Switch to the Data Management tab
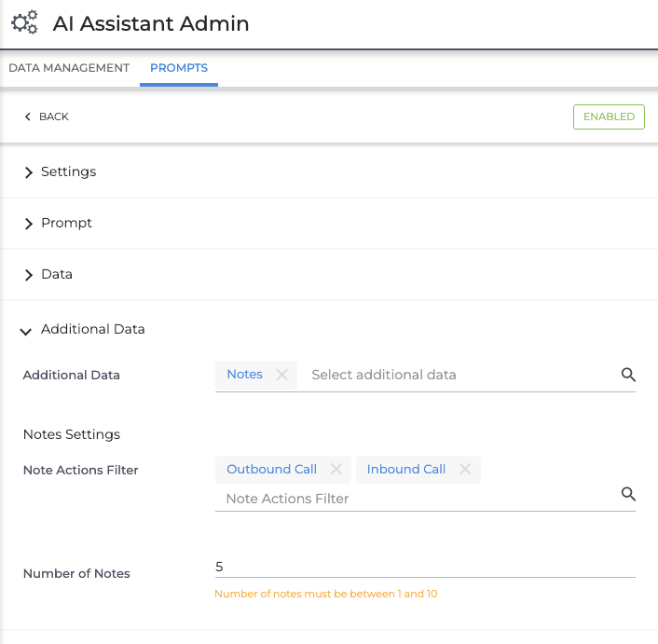This screenshot has height=644, width=658. pos(69,68)
